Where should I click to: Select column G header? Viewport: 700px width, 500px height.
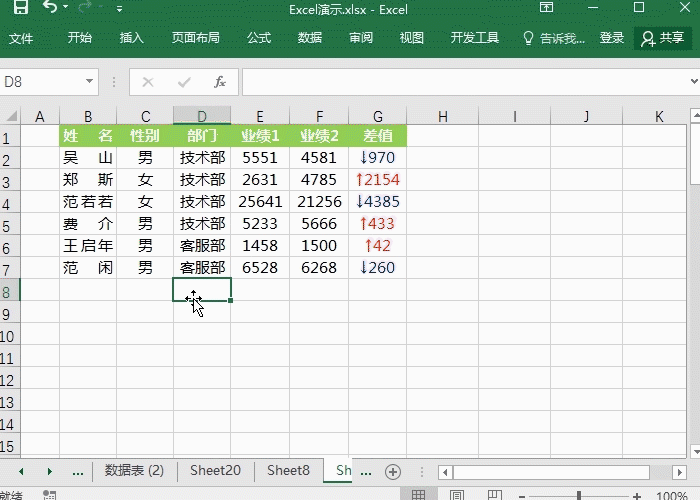pyautogui.click(x=378, y=117)
